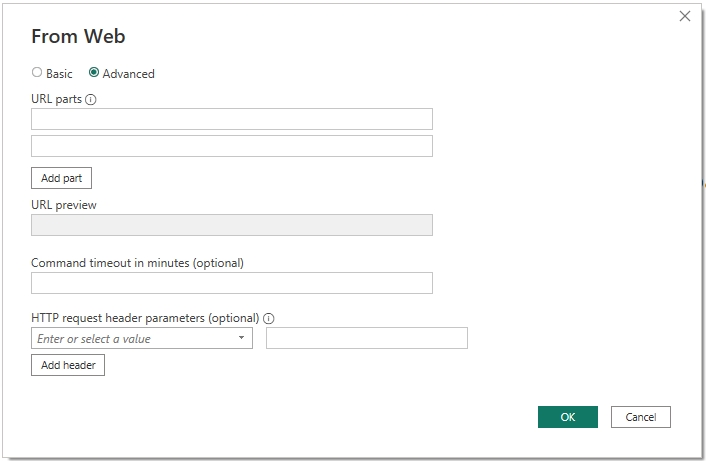Screen dimensions: 706x461
Task: Click the 'URL preview' label text
Action: pyautogui.click(x=64, y=205)
